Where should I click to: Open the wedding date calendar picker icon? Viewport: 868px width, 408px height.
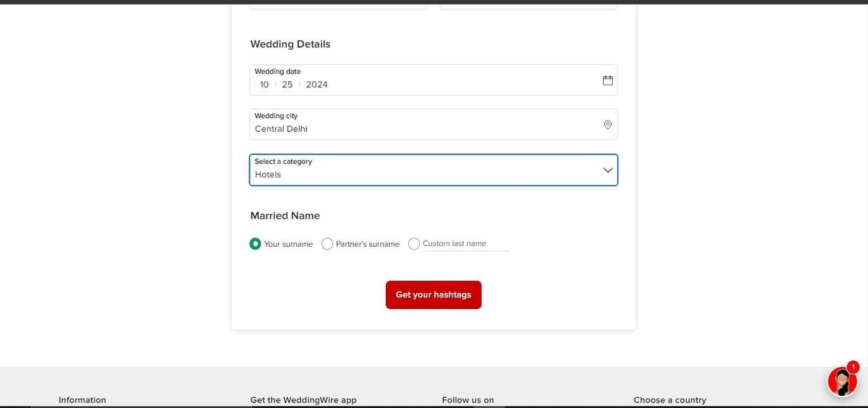tap(608, 80)
